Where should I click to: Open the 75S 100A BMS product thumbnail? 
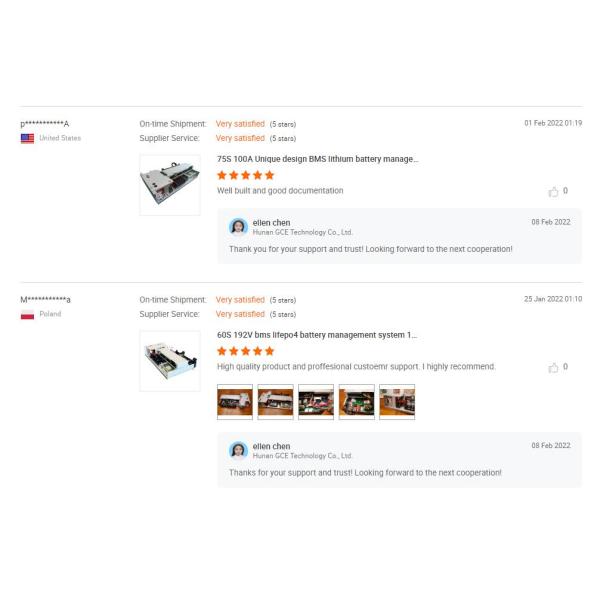[x=170, y=185]
